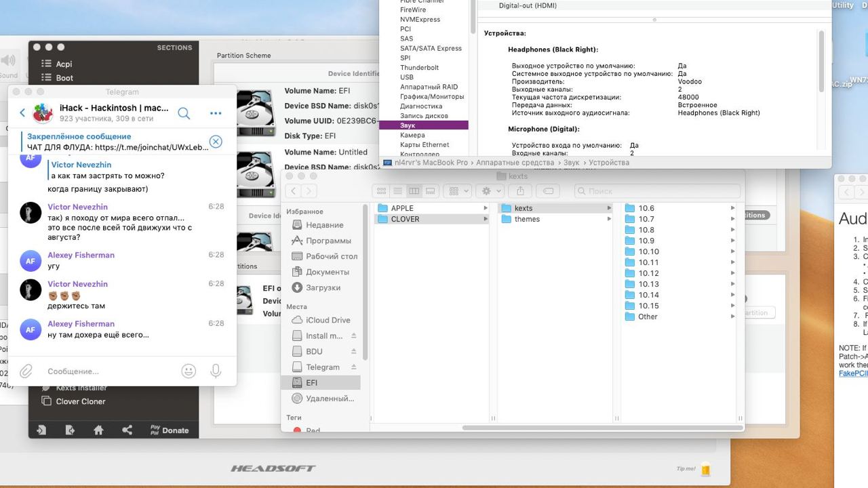The image size is (868, 488).
Task: Open search in the Telegram chat header
Action: (x=183, y=113)
